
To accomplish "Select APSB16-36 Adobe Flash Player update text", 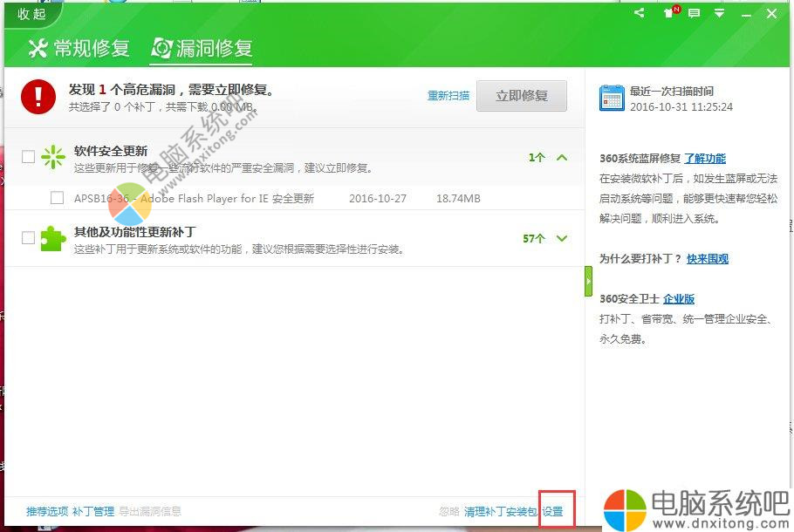I will [194, 199].
